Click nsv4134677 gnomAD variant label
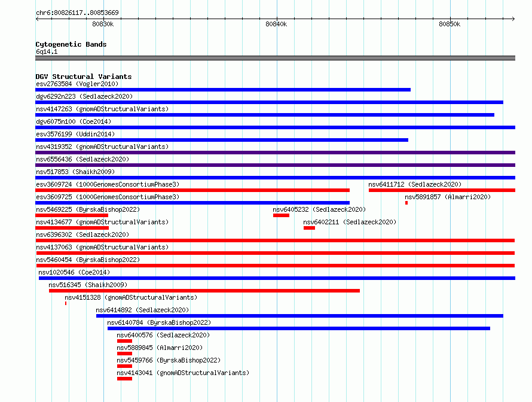Image resolution: width=532 pixels, height=402 pixels. (102, 222)
